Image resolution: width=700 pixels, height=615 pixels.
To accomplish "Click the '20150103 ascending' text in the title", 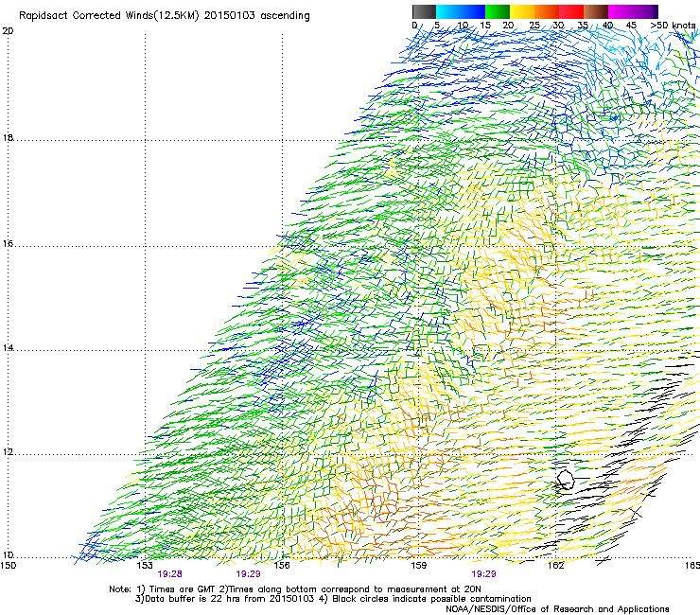I will [x=256, y=16].
